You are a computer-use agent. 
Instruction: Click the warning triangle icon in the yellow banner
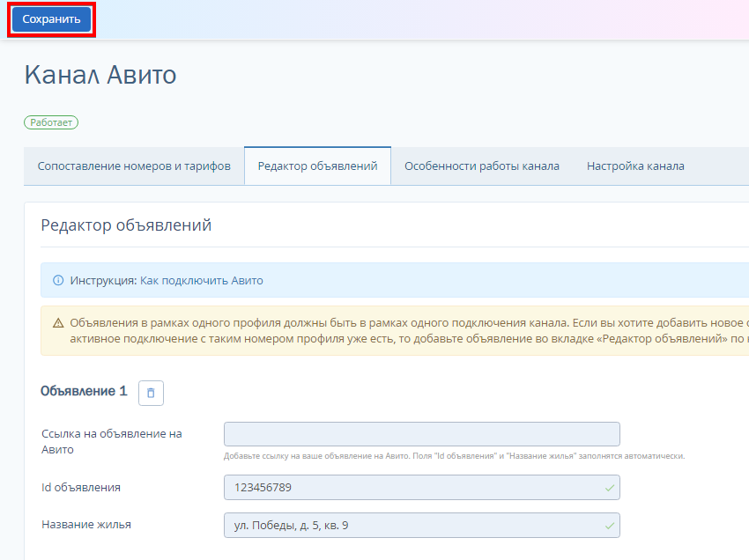(58, 323)
